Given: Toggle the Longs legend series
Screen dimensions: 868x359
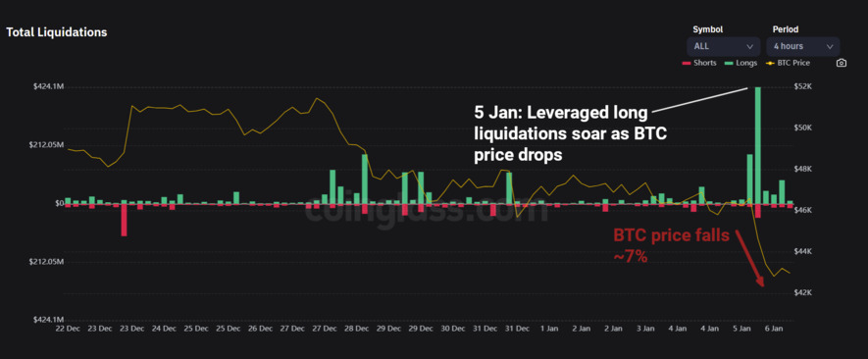Looking at the screenshot, I should click(741, 63).
